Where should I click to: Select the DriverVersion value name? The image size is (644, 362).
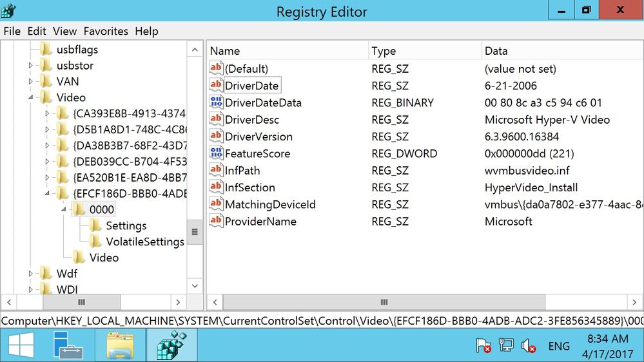pyautogui.click(x=259, y=137)
